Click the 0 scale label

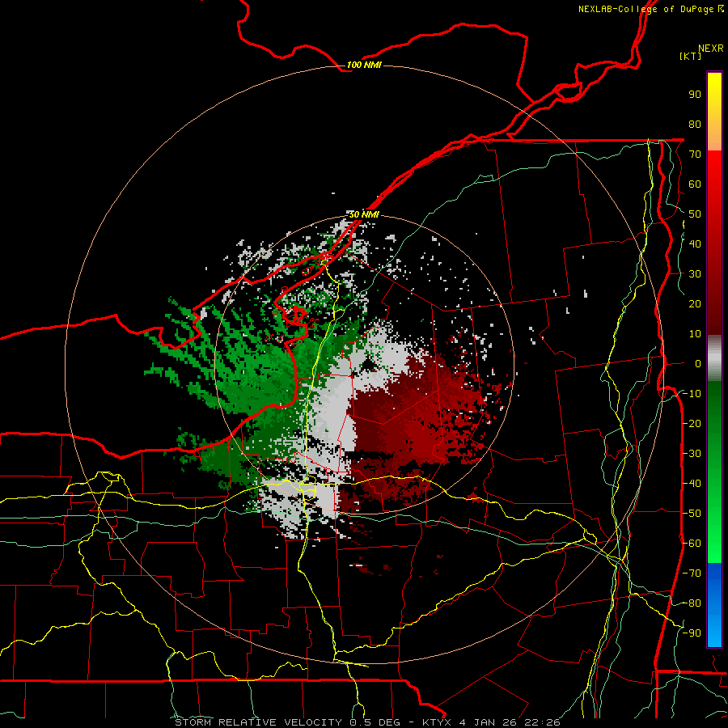point(698,363)
